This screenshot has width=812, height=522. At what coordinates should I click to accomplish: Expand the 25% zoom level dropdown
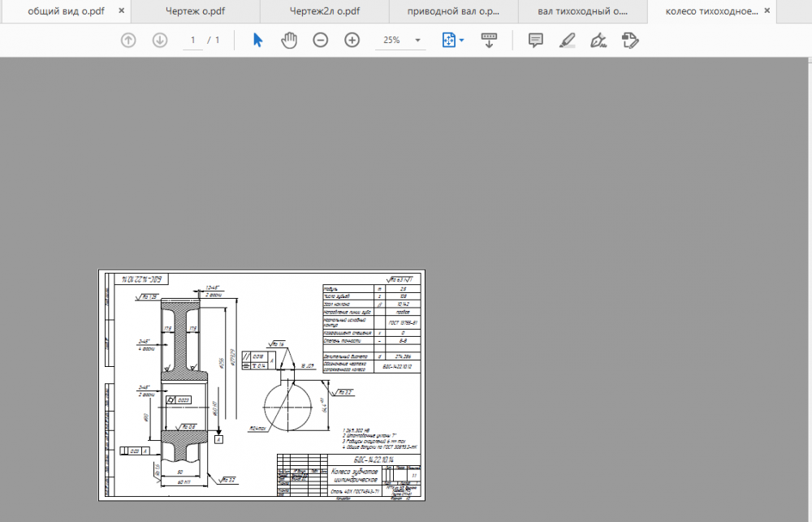tap(418, 41)
